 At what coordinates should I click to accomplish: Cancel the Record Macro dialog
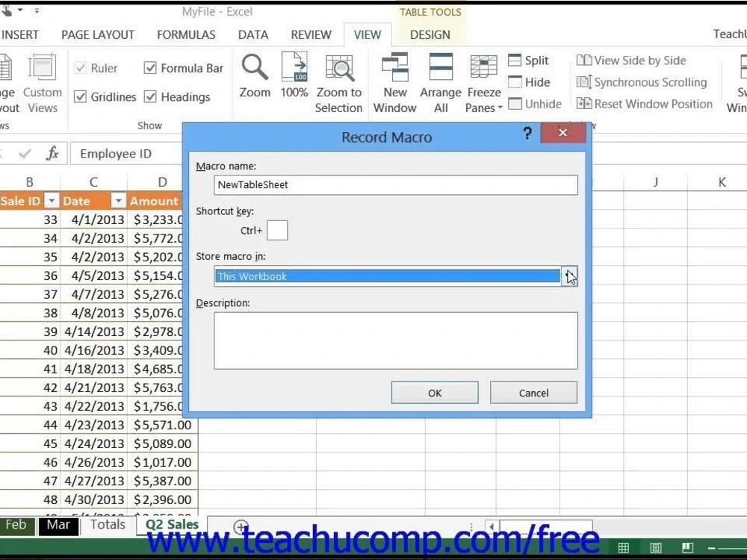pos(533,392)
